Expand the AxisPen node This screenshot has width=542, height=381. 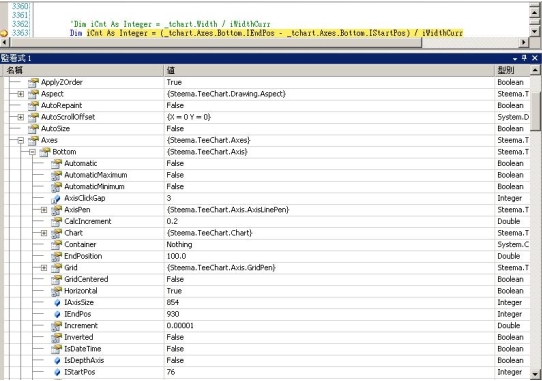44,210
